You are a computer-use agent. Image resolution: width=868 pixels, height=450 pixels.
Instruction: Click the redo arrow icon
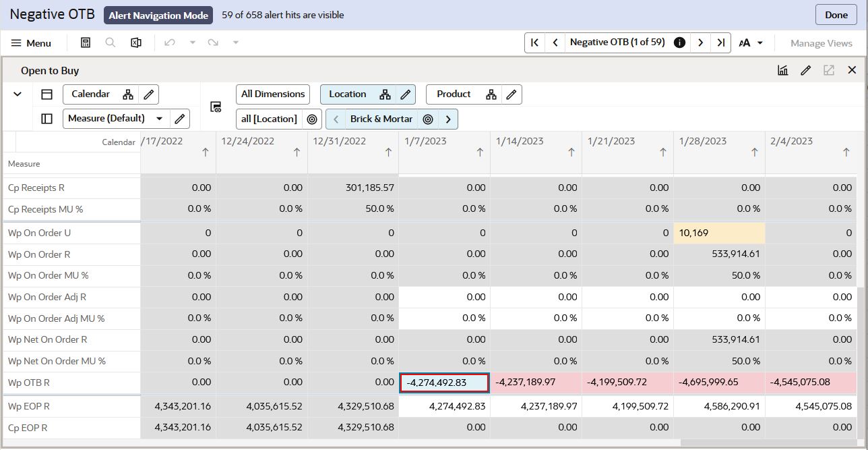click(x=213, y=43)
